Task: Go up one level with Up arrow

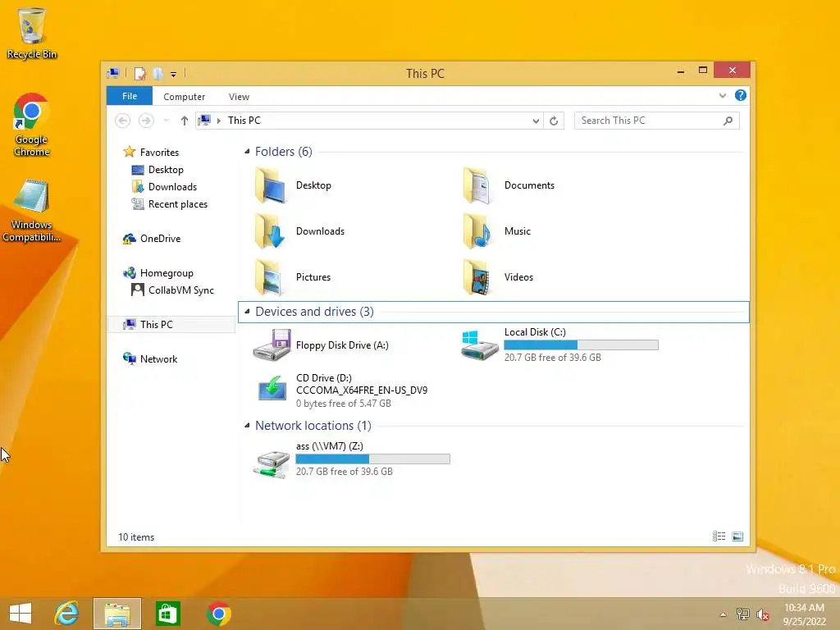Action: (x=185, y=121)
